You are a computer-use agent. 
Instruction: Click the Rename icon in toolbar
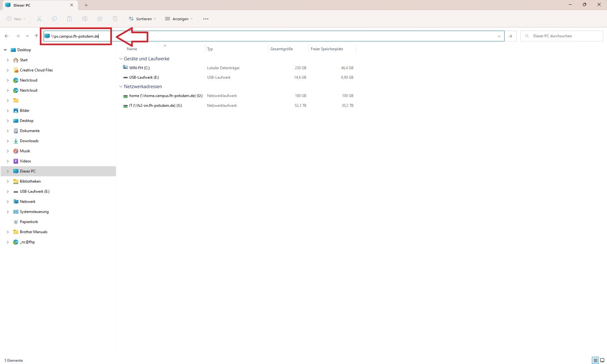pos(85,19)
